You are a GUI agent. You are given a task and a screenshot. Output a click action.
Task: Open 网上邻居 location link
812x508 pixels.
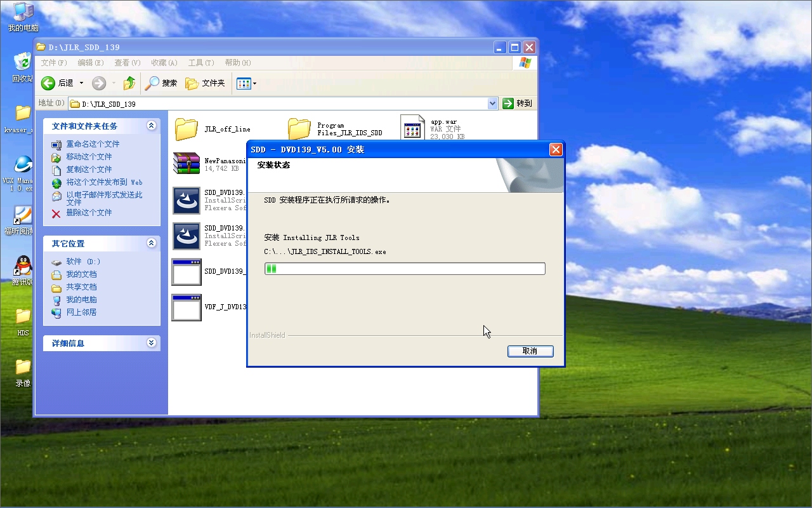(x=81, y=312)
